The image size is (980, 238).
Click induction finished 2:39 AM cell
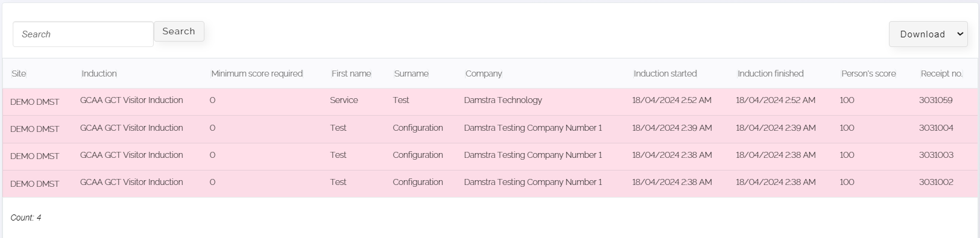pyautogui.click(x=776, y=128)
